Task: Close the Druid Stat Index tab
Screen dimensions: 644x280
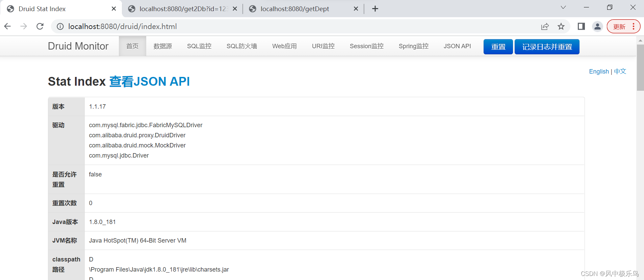Action: coord(114,9)
